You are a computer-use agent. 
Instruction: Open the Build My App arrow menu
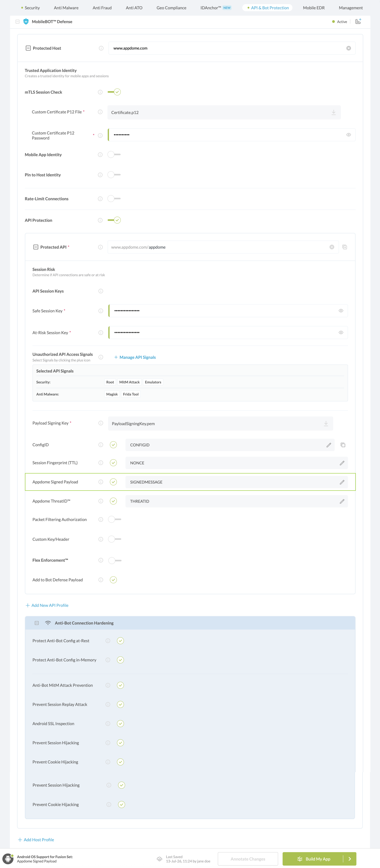coord(350,859)
